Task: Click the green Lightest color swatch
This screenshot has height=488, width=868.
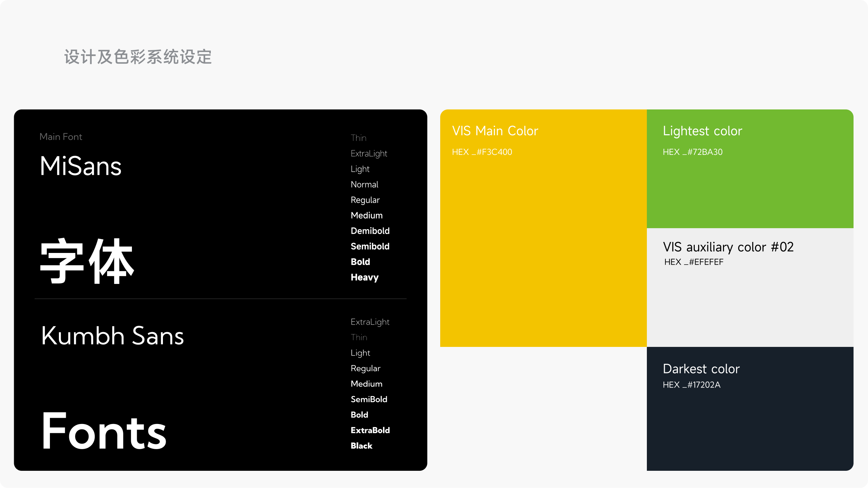Action: click(x=750, y=193)
